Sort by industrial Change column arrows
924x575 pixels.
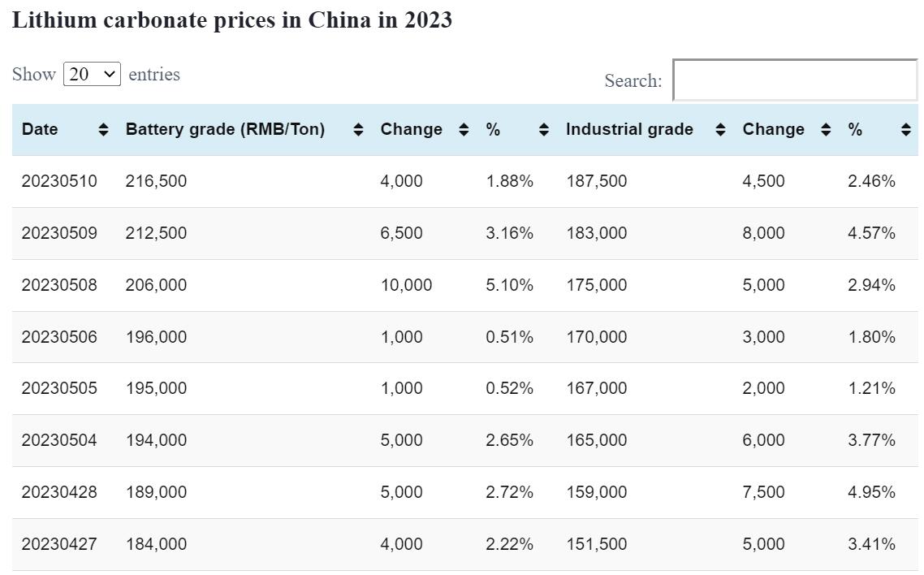coord(826,130)
